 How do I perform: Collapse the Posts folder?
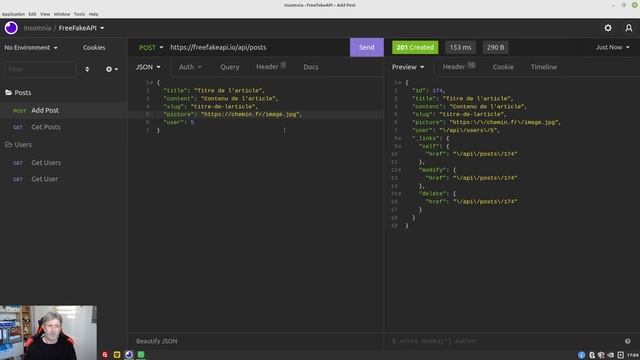[23, 93]
